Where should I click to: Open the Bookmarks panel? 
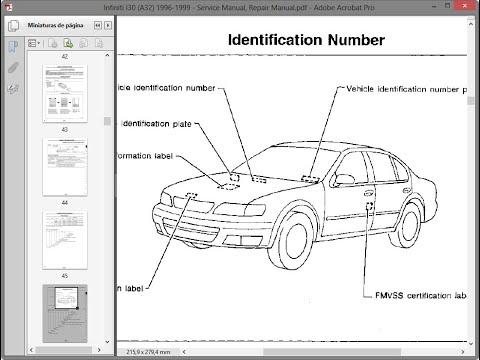coord(13,47)
